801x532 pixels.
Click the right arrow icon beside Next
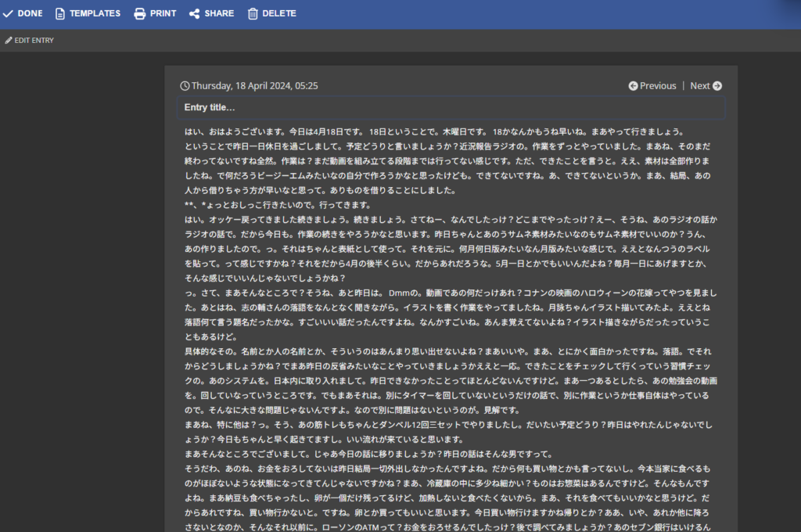pyautogui.click(x=717, y=86)
